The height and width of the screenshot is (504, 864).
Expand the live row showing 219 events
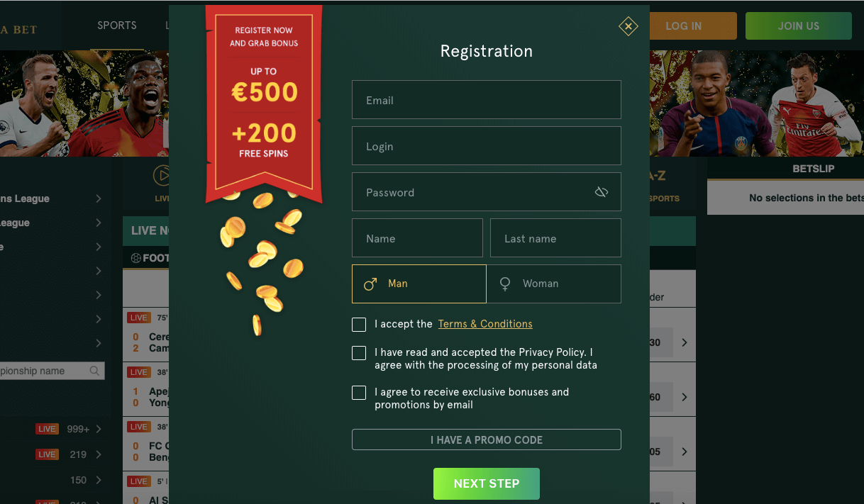[99, 454]
